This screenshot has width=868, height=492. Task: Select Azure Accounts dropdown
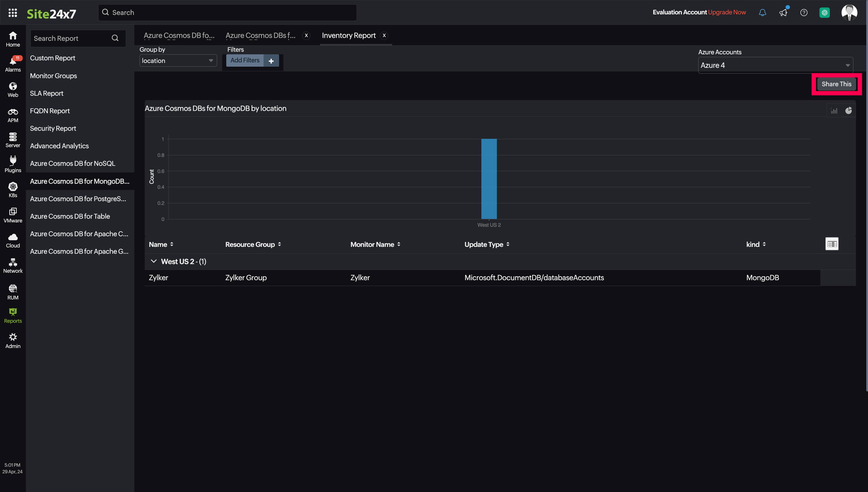tap(775, 64)
